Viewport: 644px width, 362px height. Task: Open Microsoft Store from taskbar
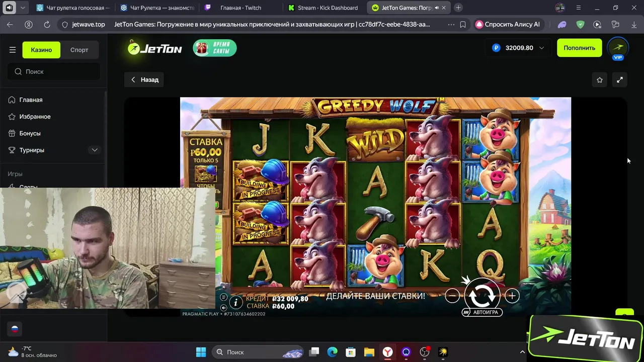coord(351,352)
